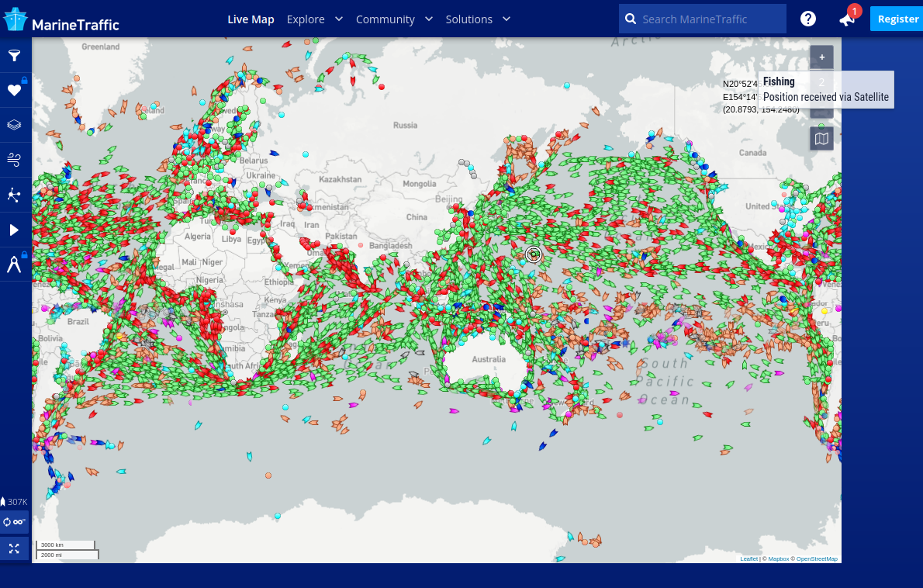Click 'Position received via Satellite' text
The height and width of the screenshot is (588, 923).
(x=826, y=97)
